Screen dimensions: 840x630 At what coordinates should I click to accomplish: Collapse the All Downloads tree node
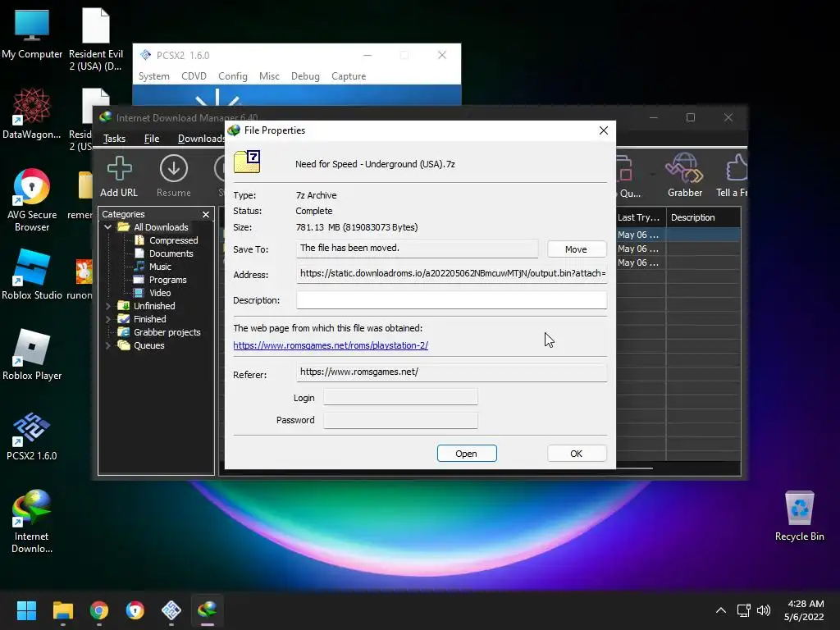(108, 227)
